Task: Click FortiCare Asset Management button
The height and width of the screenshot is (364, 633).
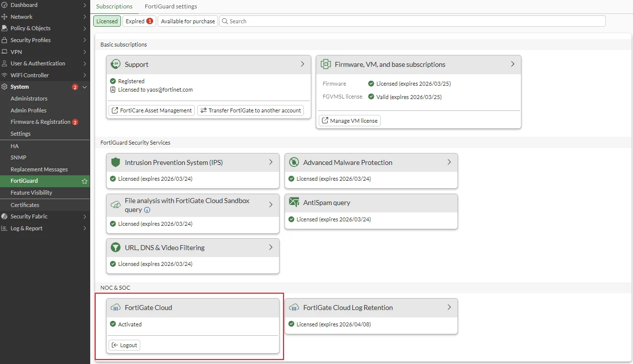Action: coord(152,110)
